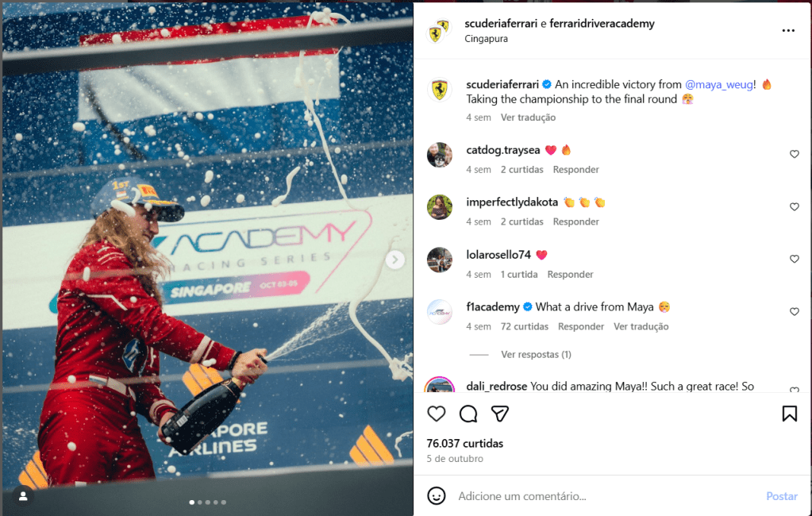
Task: Open Cingapura location link
Action: tap(486, 39)
